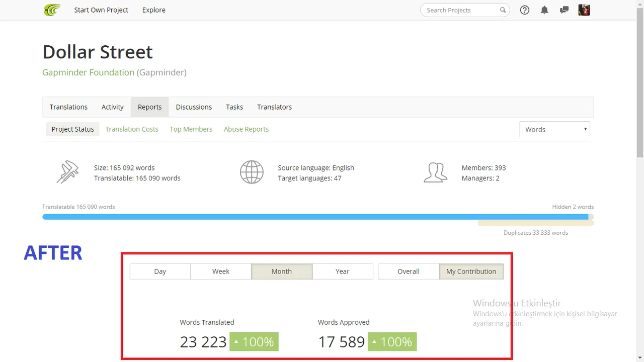Click the 23 223 translated count
Screen dimensions: 644x362
(203, 342)
